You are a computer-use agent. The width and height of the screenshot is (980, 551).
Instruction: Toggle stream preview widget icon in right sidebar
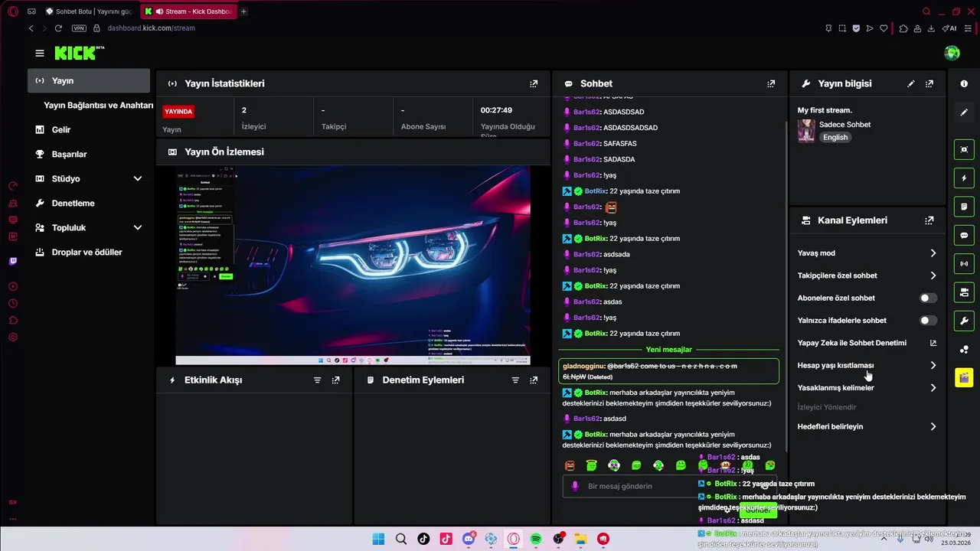coord(964,149)
